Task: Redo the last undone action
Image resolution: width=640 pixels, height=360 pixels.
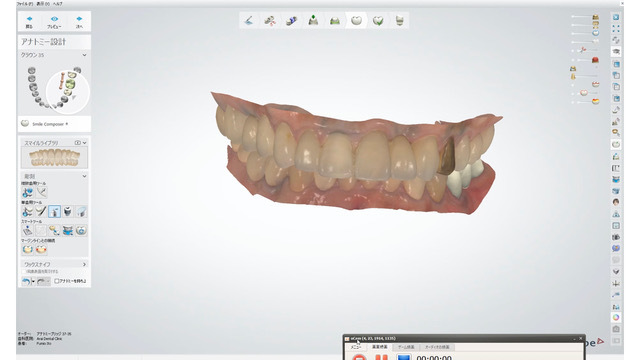Action: click(41, 281)
